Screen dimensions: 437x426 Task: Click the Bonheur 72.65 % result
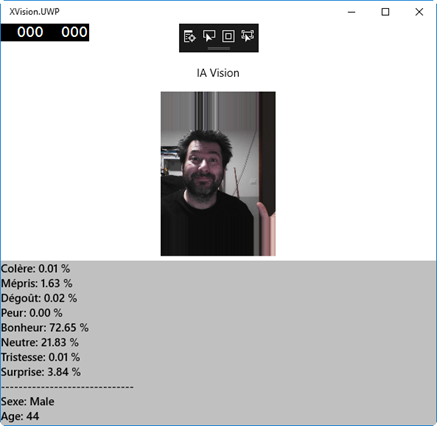(45, 328)
